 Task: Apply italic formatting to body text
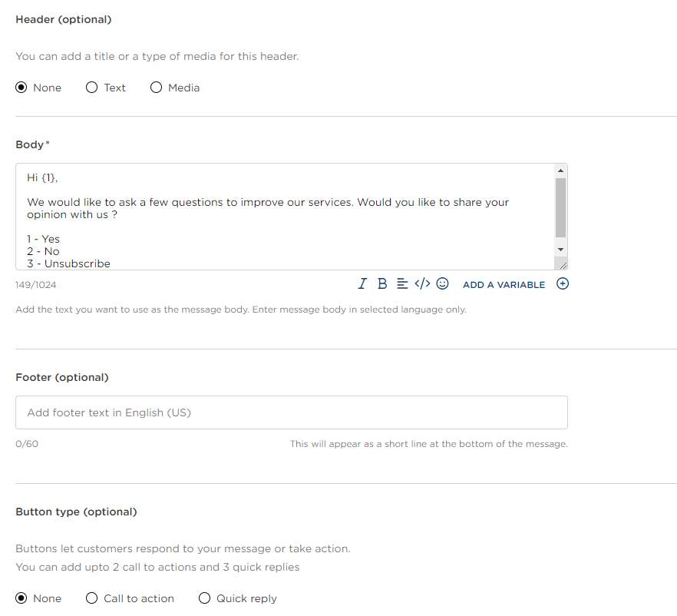[x=362, y=284]
